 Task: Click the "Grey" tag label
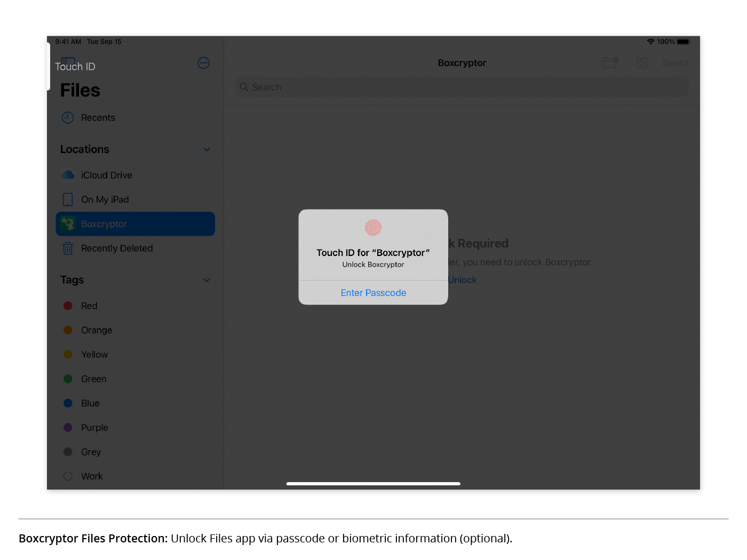tap(91, 452)
